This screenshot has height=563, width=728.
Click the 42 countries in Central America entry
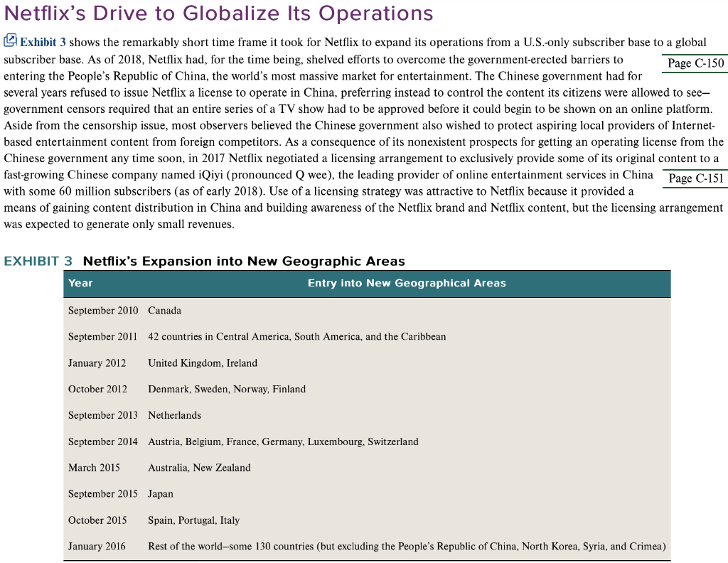coord(296,336)
